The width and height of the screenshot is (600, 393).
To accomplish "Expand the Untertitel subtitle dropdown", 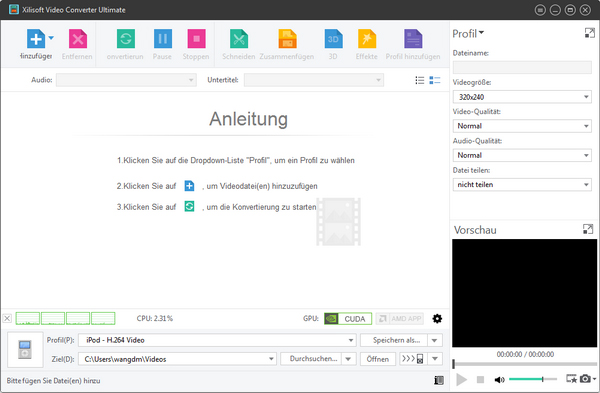I will tap(314, 80).
